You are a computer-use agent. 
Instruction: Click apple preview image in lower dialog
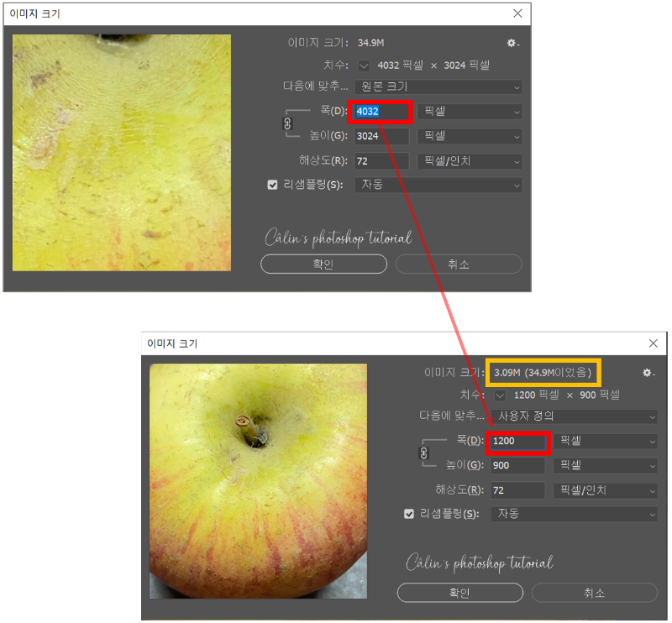click(259, 482)
